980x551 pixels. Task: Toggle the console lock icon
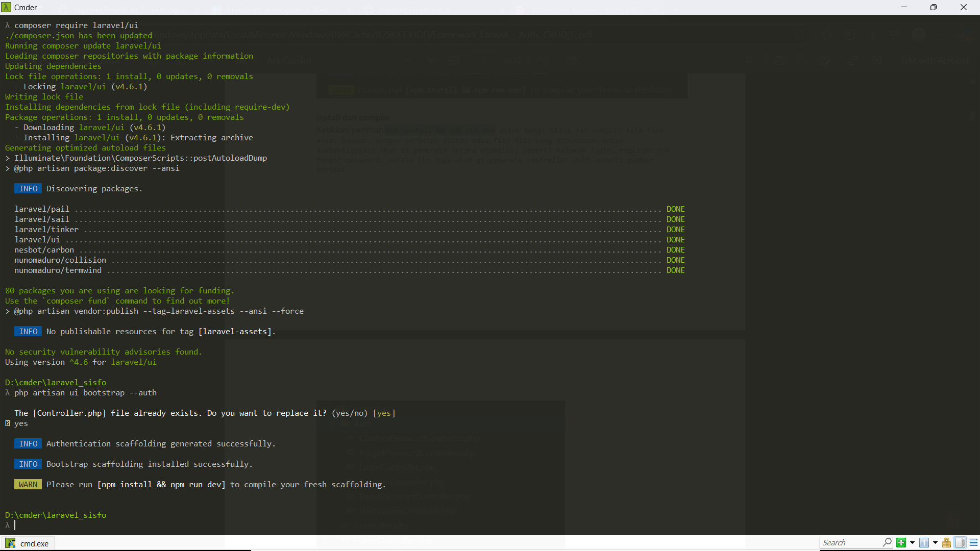[946, 543]
